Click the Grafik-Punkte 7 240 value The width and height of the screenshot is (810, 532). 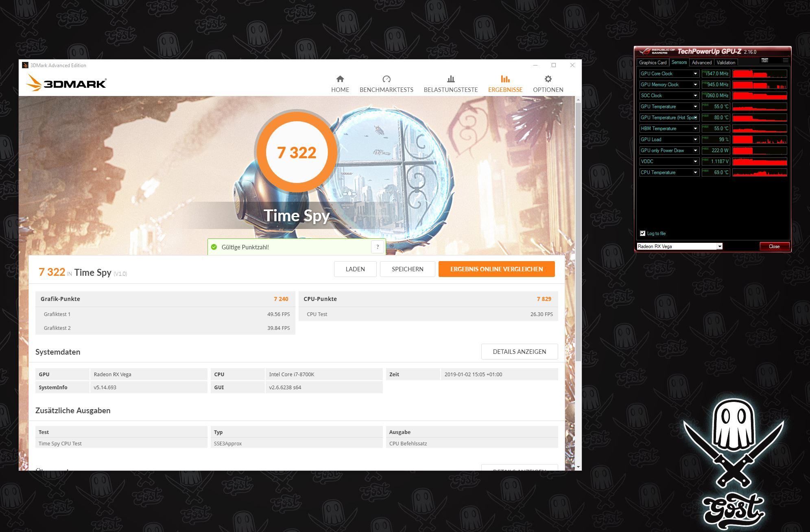pos(281,299)
